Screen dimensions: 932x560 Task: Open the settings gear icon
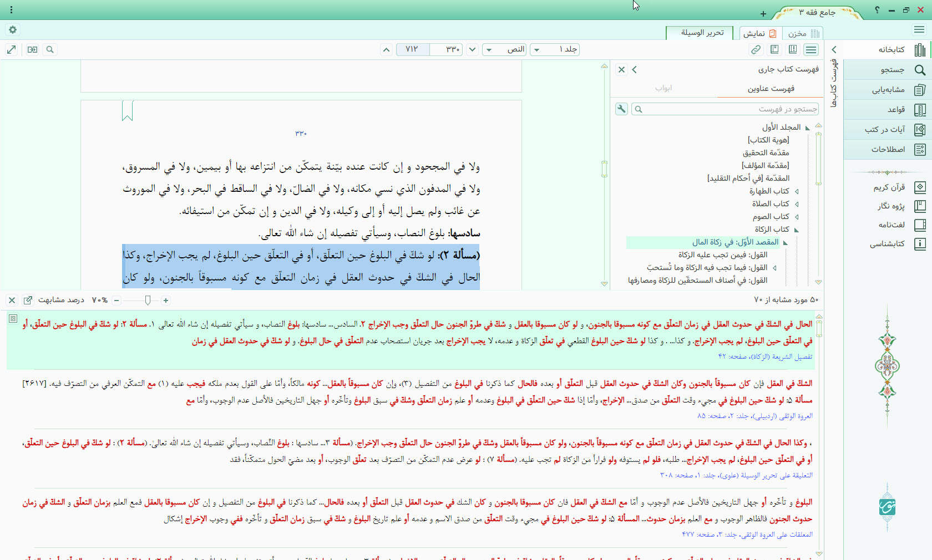tap(13, 29)
